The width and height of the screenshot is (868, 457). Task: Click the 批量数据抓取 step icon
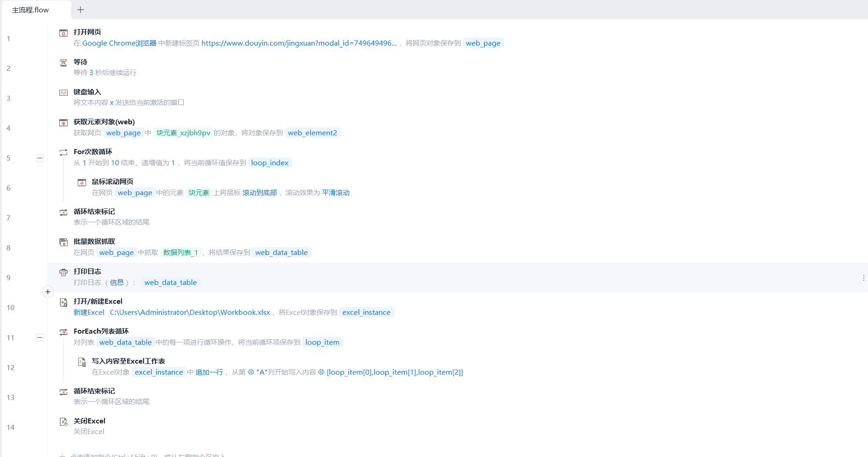click(x=63, y=242)
